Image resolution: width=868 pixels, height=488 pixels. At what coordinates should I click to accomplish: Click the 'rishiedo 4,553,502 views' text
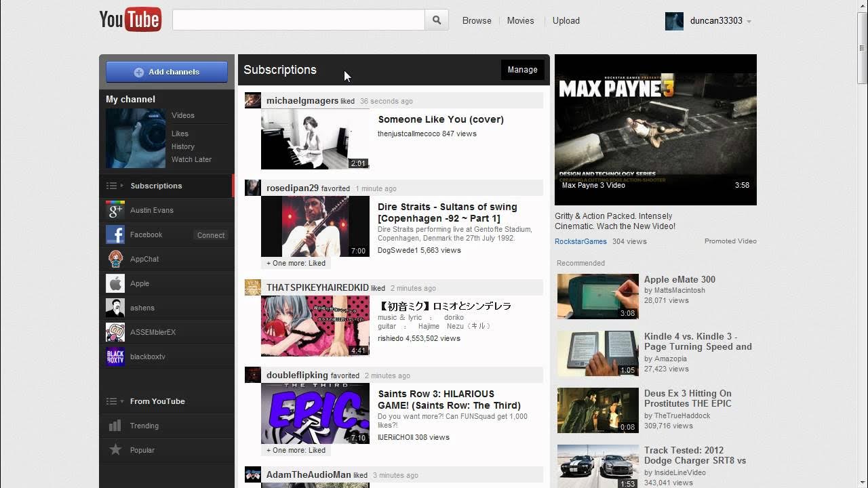pos(419,338)
